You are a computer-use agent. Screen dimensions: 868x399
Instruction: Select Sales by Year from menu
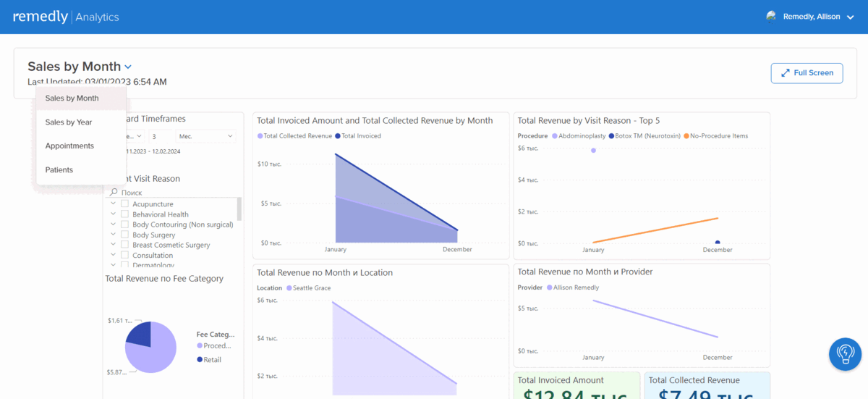tap(69, 122)
